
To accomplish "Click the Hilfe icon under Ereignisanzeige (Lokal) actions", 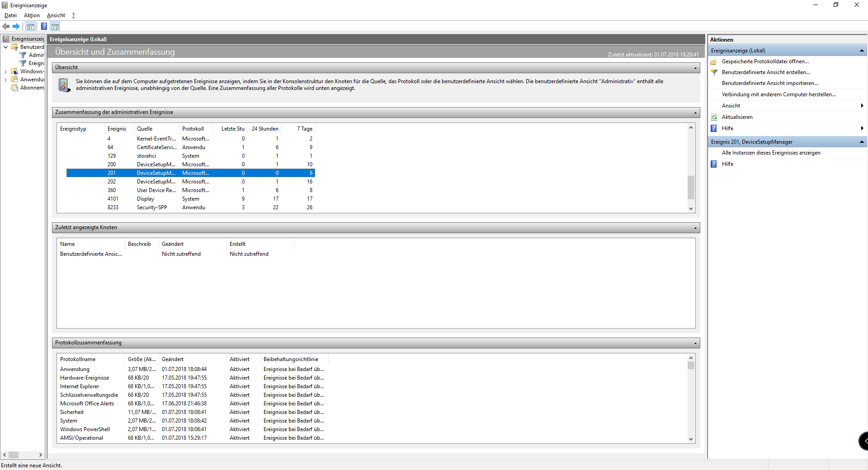I will point(714,128).
